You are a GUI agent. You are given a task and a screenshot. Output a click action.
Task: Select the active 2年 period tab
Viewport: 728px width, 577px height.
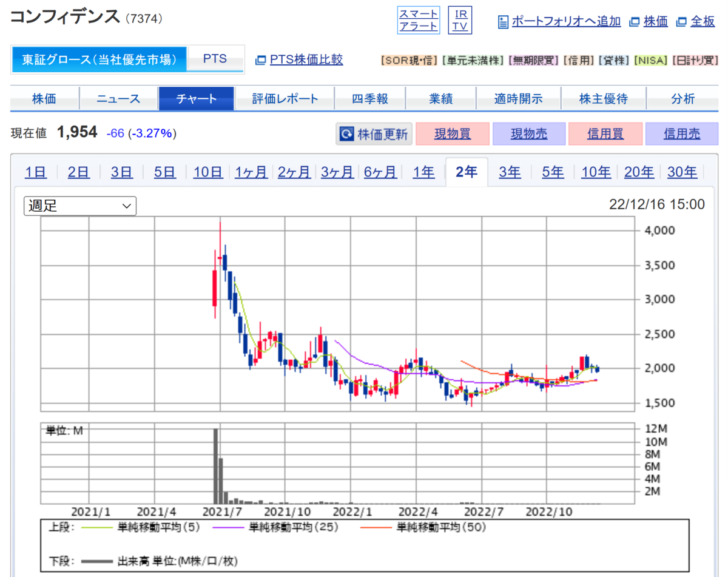pyautogui.click(x=467, y=172)
